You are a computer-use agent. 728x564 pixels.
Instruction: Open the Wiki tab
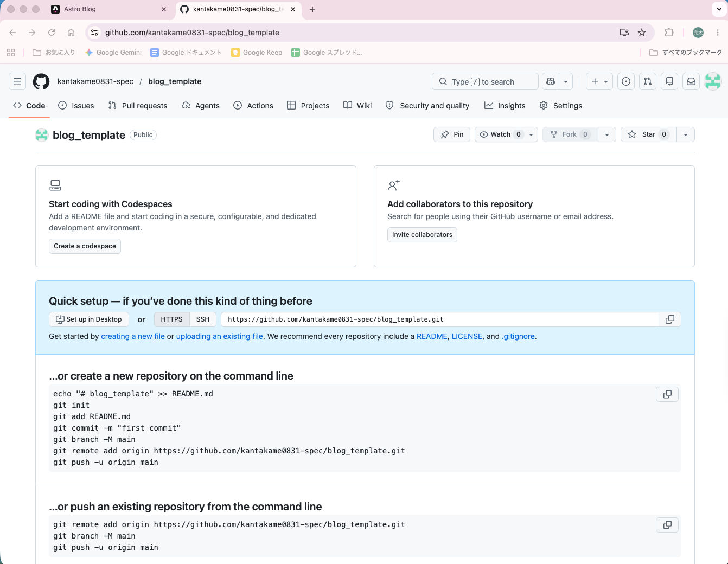pos(357,106)
